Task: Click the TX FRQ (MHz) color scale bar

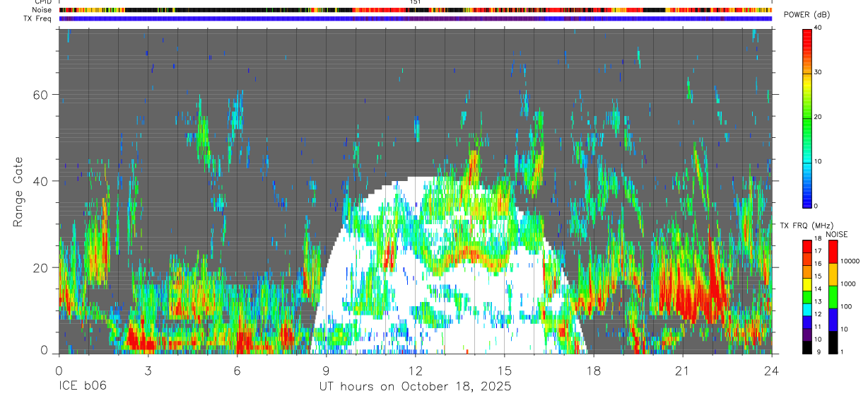Action: coord(807,296)
